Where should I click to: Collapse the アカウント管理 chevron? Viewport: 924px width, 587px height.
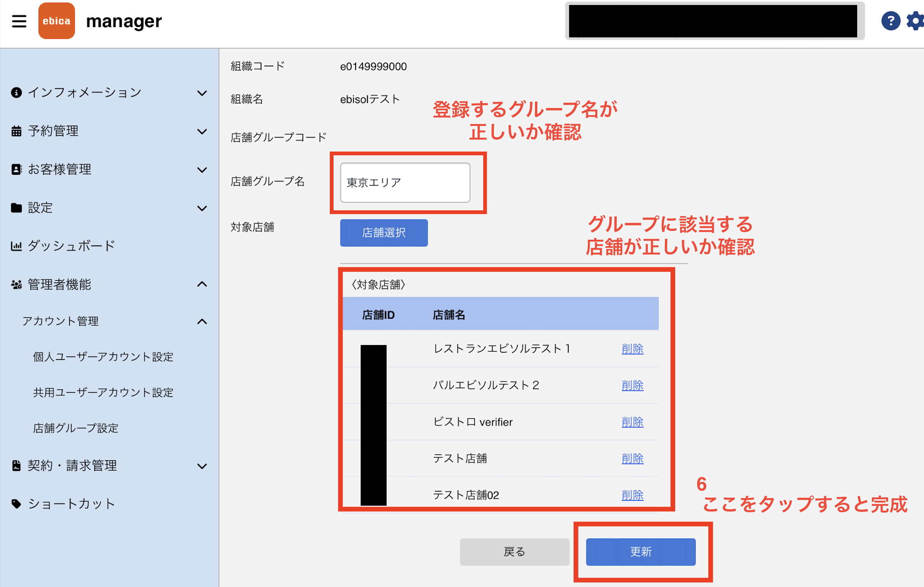tap(202, 321)
